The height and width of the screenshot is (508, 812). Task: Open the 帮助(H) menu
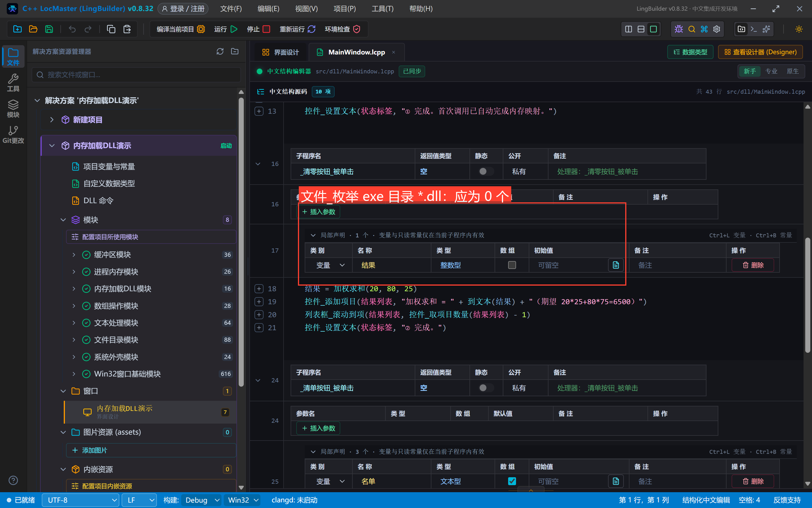pyautogui.click(x=421, y=9)
